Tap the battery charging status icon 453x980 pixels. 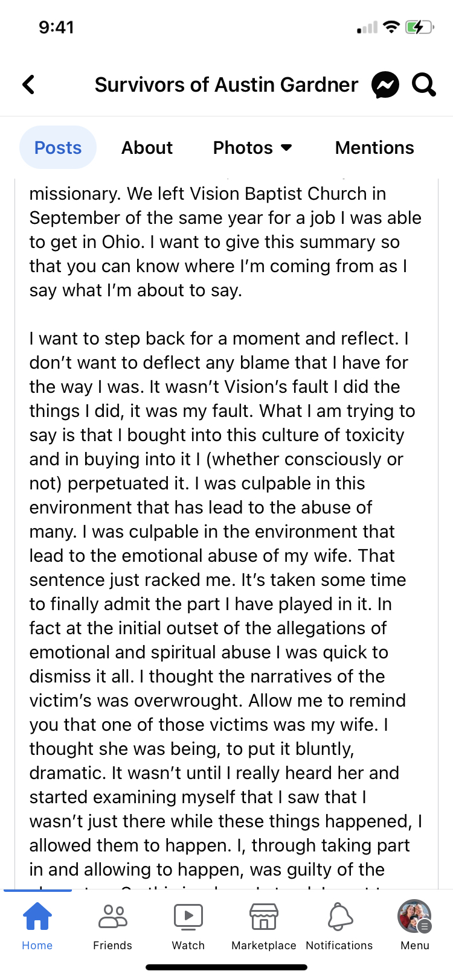click(x=419, y=27)
